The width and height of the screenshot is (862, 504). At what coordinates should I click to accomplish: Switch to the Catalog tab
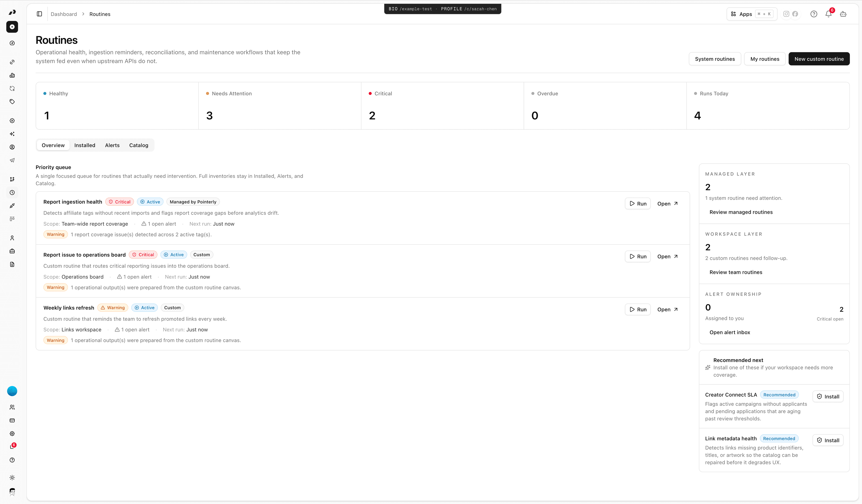[139, 145]
